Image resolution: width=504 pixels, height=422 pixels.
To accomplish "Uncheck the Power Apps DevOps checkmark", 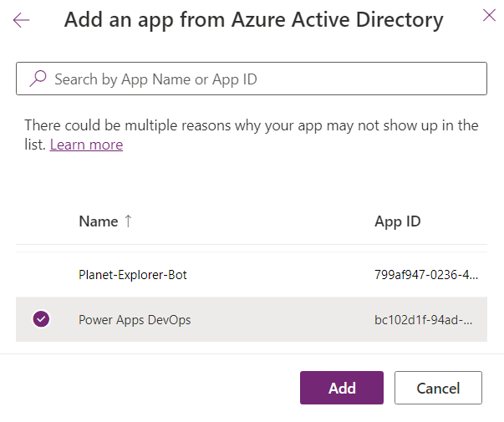I will (41, 319).
